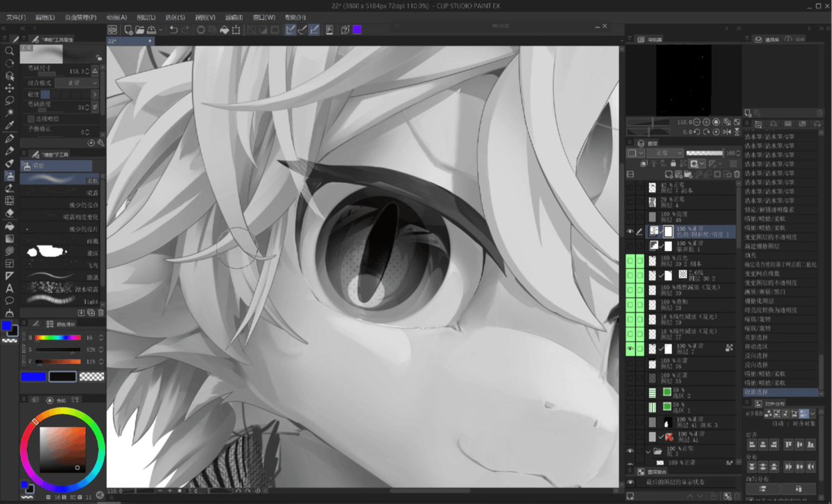This screenshot has width=832, height=504.
Task: Open the 文件(F) menu
Action: tap(15, 17)
